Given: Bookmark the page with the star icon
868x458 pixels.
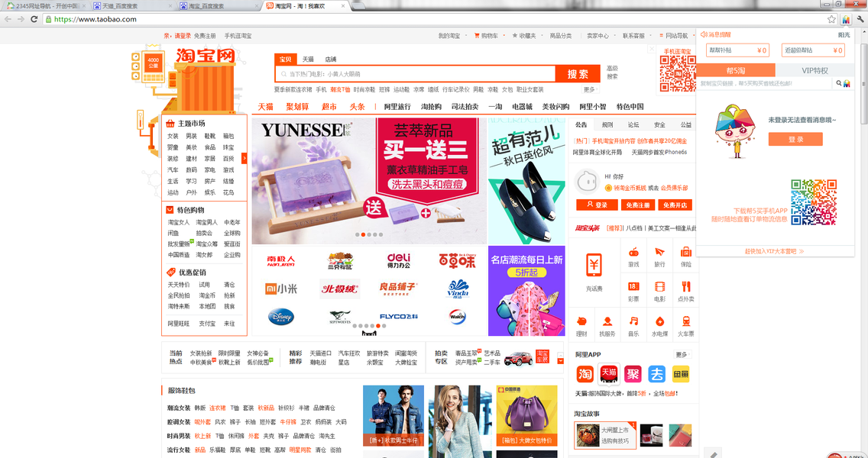Looking at the screenshot, I should (831, 19).
